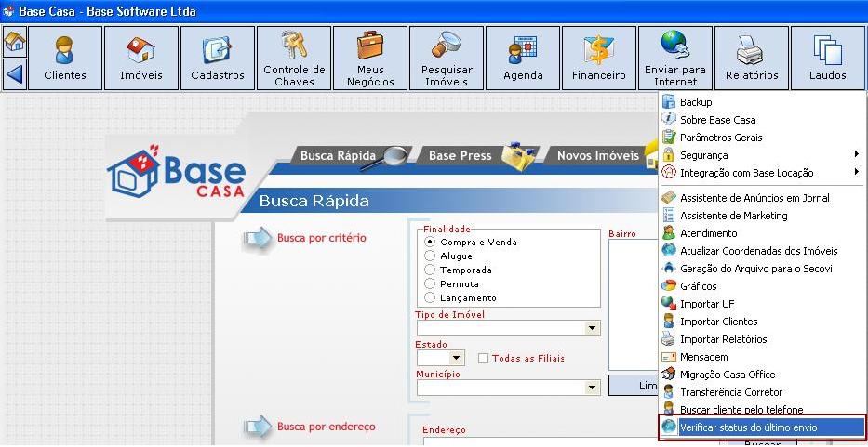Expand the Tipo de Imóvel dropdown
Viewport: 868px width, 447px height.
593,328
